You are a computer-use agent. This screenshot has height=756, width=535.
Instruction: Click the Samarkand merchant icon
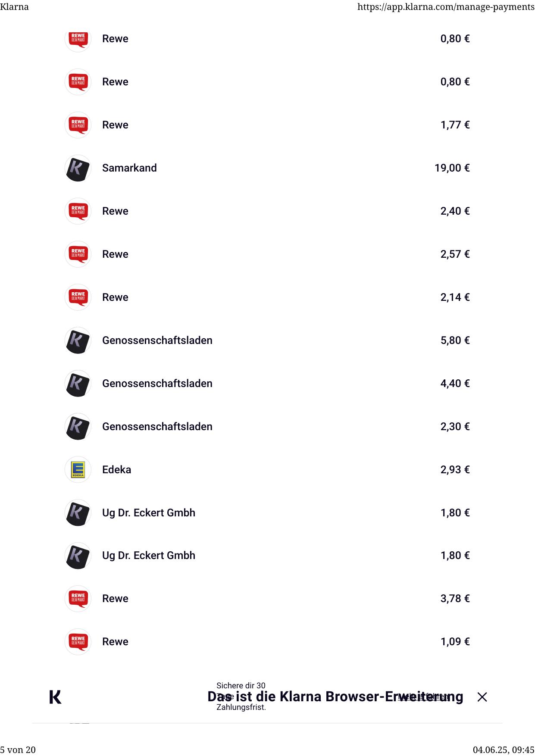coord(78,168)
